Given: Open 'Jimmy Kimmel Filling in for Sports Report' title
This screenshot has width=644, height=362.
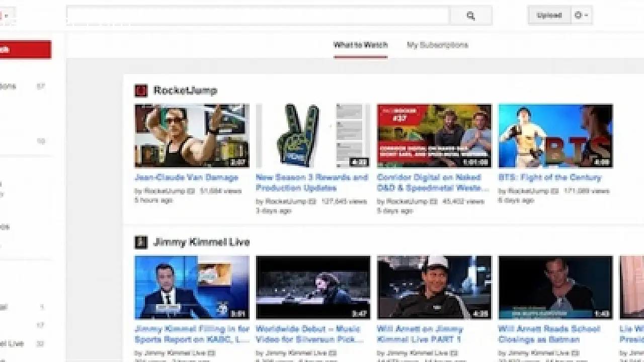Looking at the screenshot, I should (x=192, y=334).
